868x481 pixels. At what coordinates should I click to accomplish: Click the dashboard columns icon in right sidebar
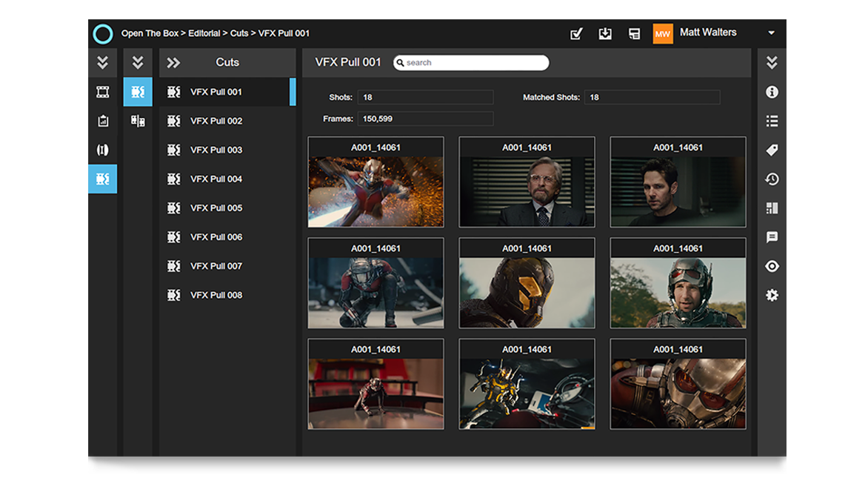coord(772,208)
